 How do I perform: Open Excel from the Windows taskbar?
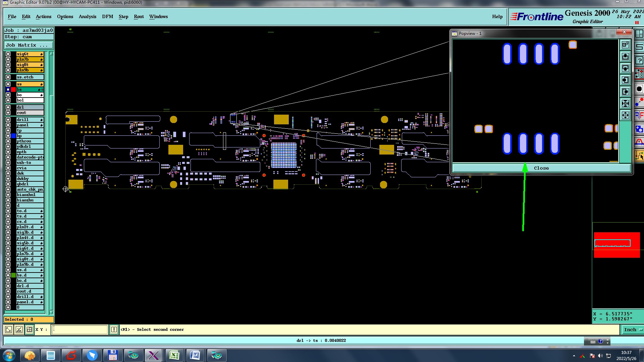click(174, 355)
